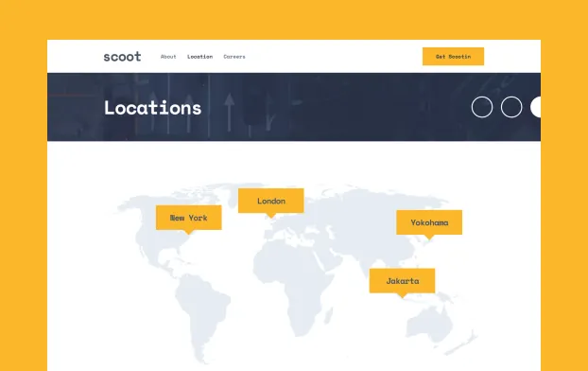This screenshot has width=588, height=371.
Task: Open the Careers nav link
Action: 234,57
